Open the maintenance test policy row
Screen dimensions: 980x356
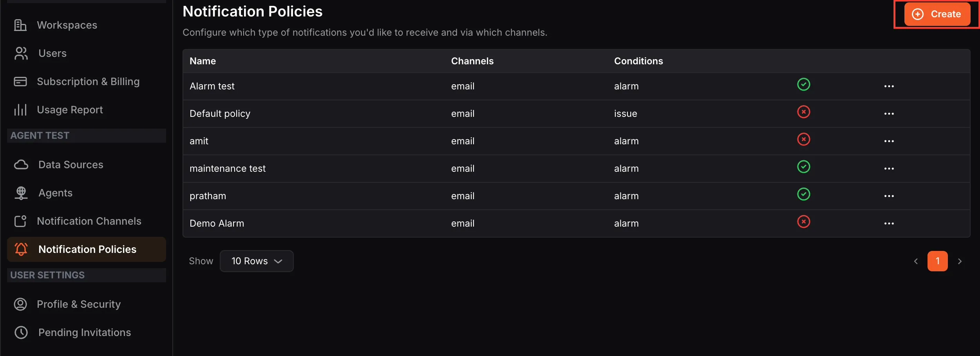pos(577,169)
